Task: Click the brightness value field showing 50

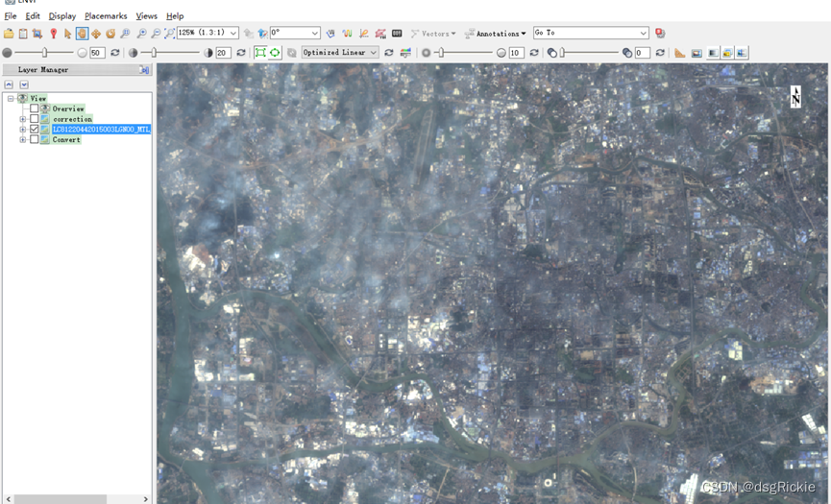Action: point(97,53)
